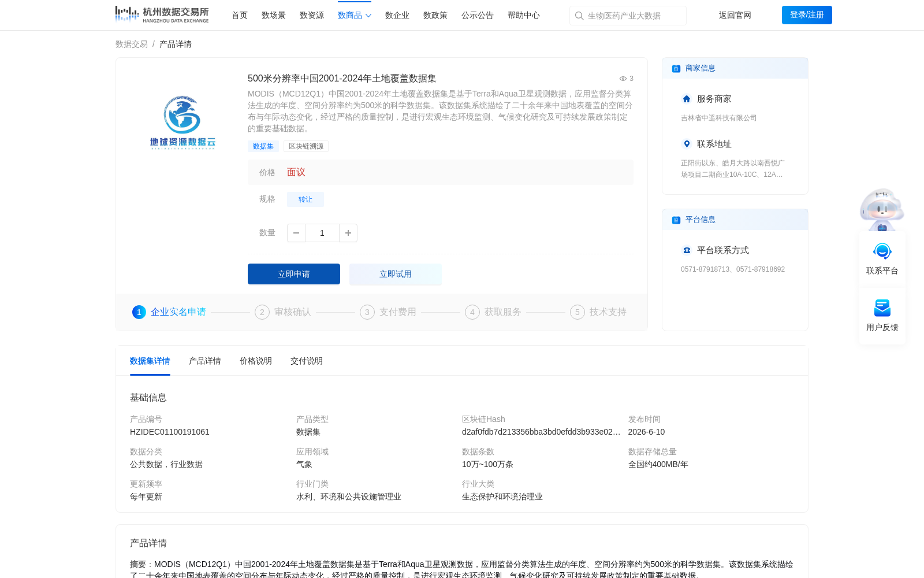This screenshot has width=924, height=578.
Task: Click the 面议 price text
Action: [x=296, y=172]
